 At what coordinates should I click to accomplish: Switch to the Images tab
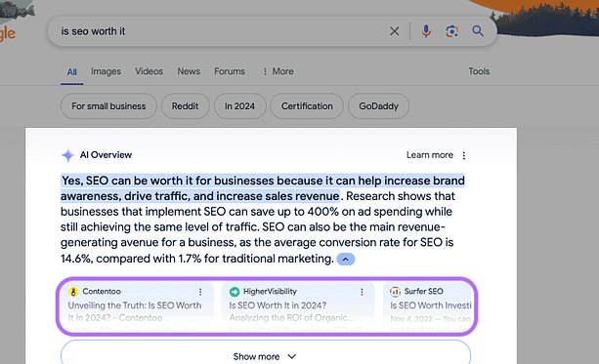(x=106, y=71)
